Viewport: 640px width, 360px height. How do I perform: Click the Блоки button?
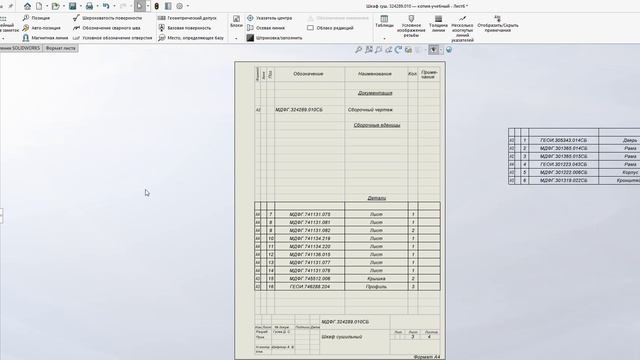[236, 22]
